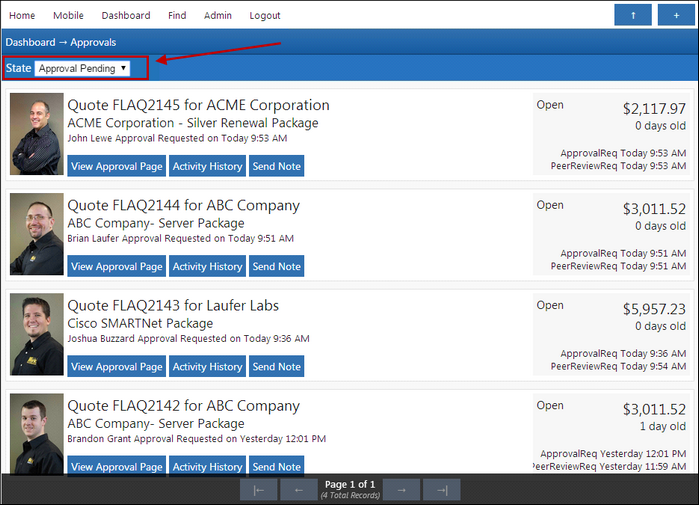View Approval Page for quote FLAQ2142

[x=116, y=466]
